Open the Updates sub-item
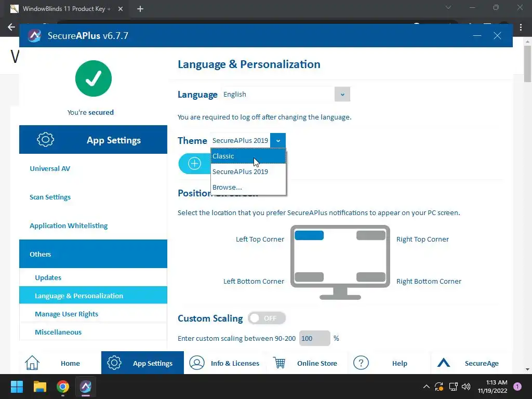 (94, 277)
